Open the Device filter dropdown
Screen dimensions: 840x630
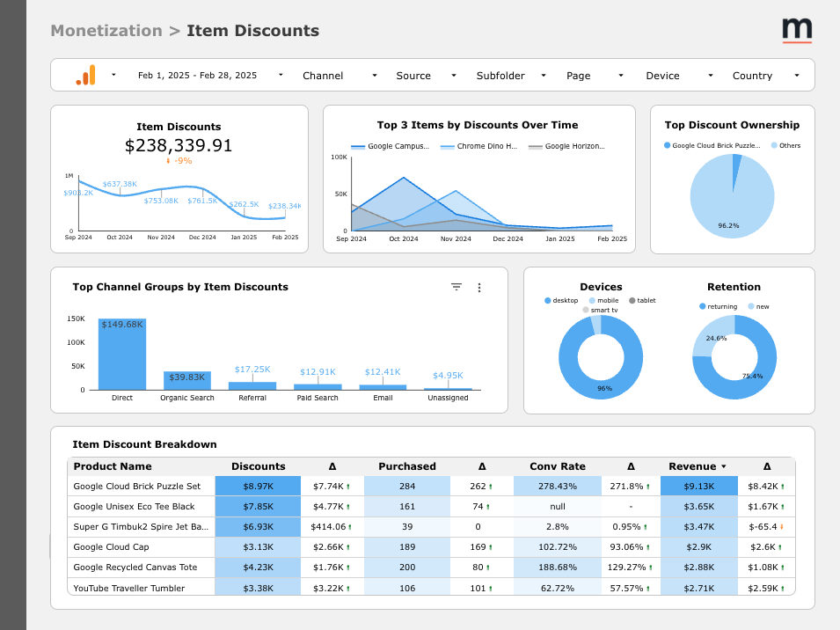(x=679, y=76)
